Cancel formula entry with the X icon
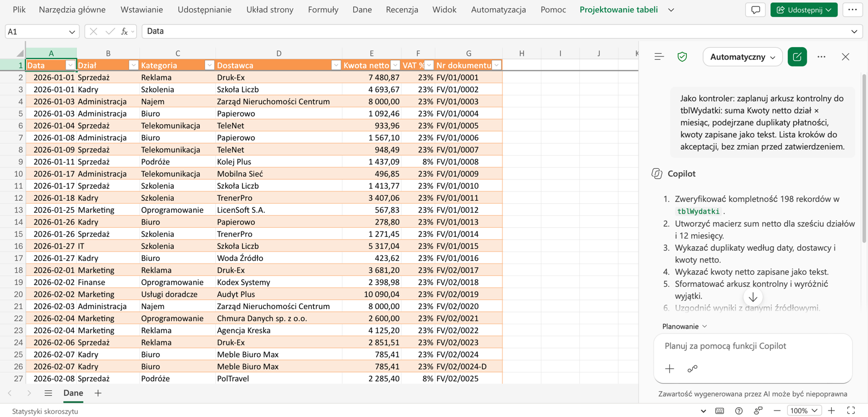Image resolution: width=868 pixels, height=417 pixels. click(x=93, y=31)
